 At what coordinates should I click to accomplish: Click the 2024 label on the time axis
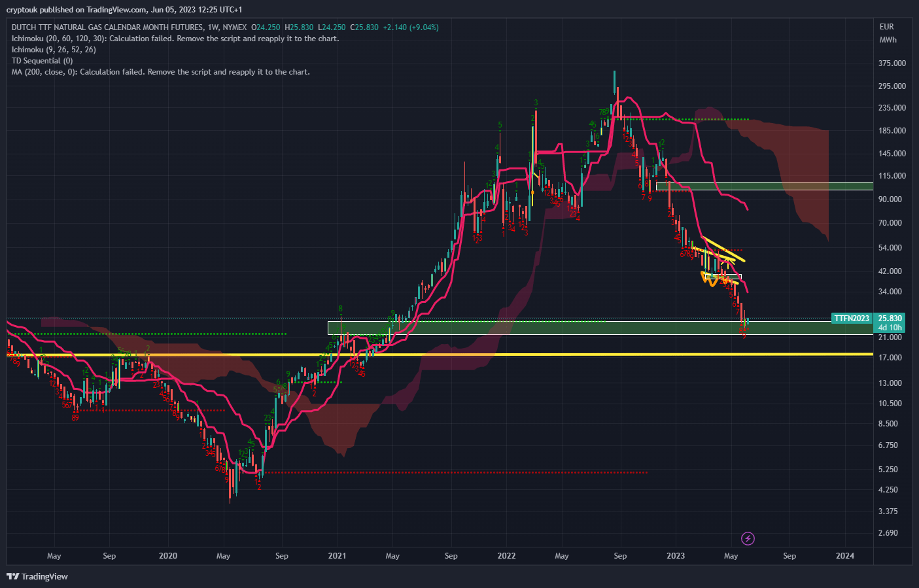pyautogui.click(x=845, y=555)
